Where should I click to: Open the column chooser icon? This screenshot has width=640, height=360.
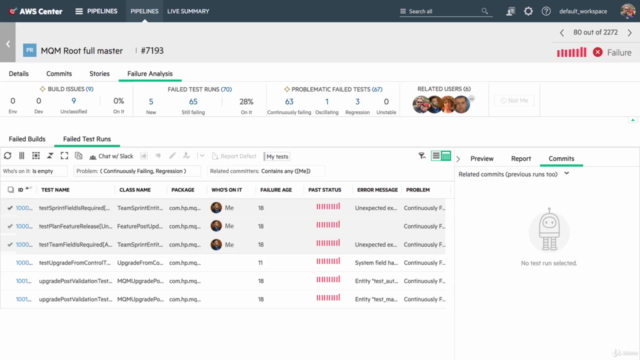(22, 156)
